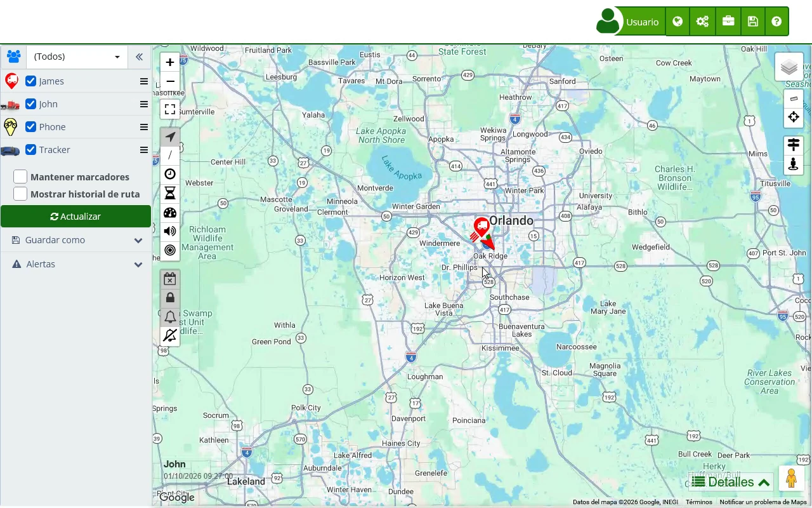This screenshot has height=508, width=812.
Task: Select the navigation arrow map tool
Action: pos(170,137)
